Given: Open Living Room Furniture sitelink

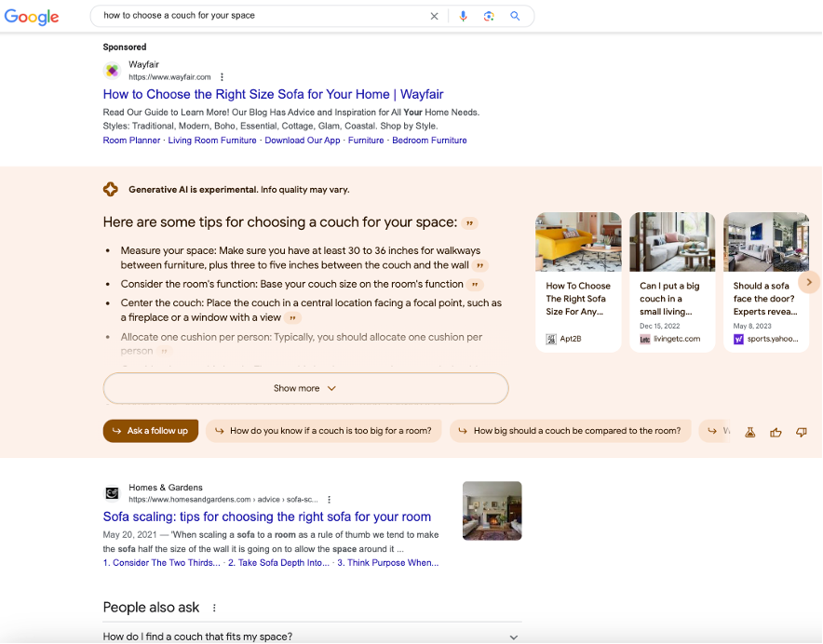Looking at the screenshot, I should pos(212,141).
